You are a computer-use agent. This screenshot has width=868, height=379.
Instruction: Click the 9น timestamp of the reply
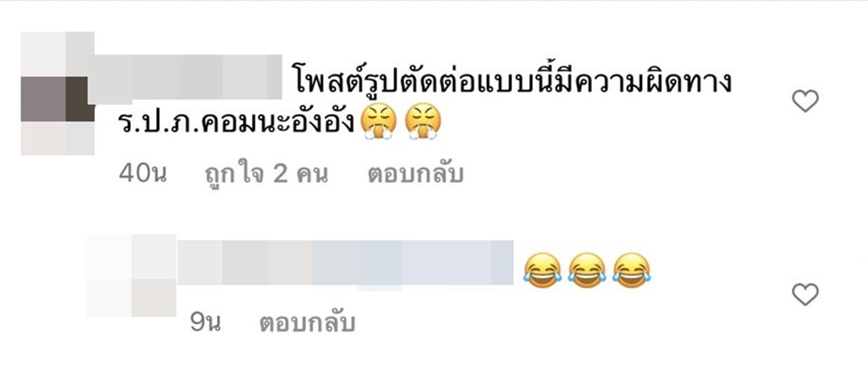[205, 324]
